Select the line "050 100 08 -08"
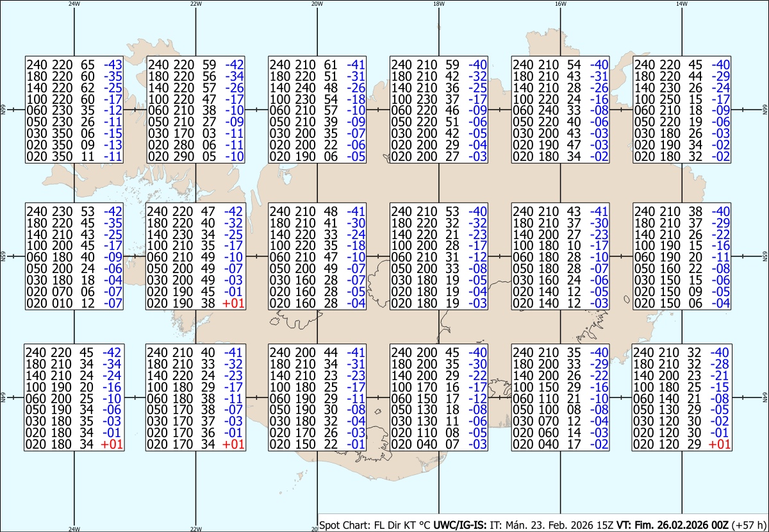The image size is (769, 532). coord(561,409)
